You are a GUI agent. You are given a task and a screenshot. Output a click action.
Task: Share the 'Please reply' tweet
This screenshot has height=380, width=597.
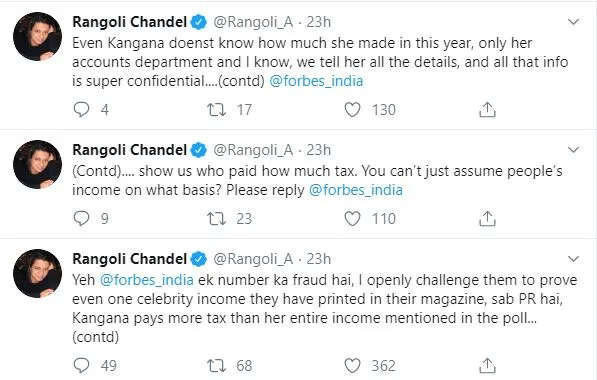pos(487,219)
